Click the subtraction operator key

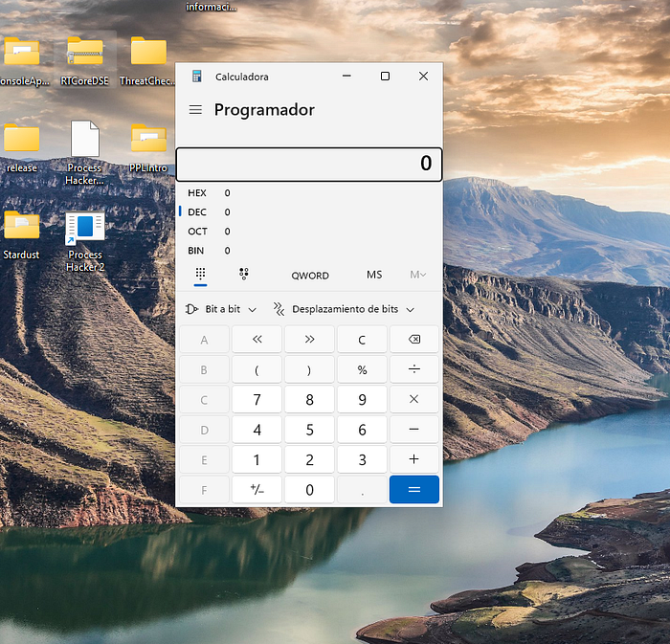414,430
